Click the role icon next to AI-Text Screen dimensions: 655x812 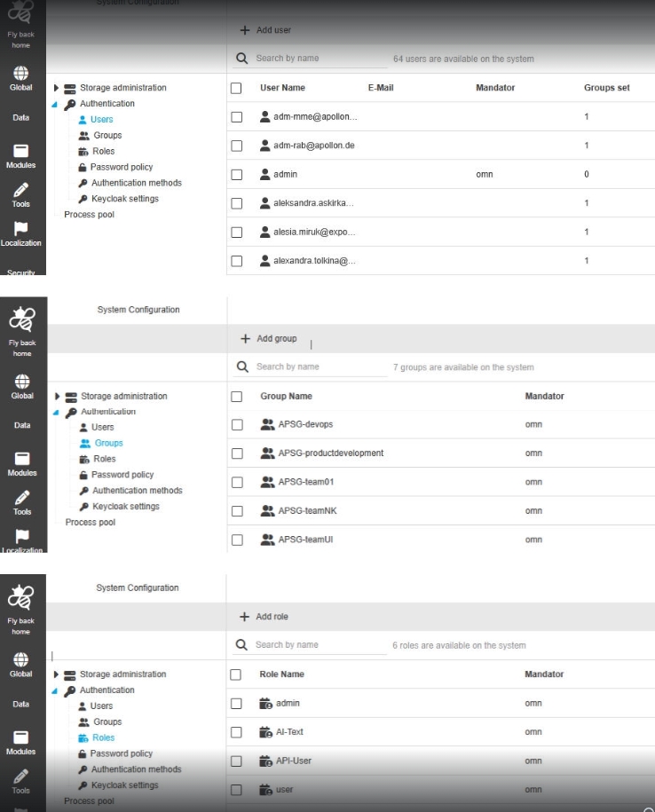264,732
